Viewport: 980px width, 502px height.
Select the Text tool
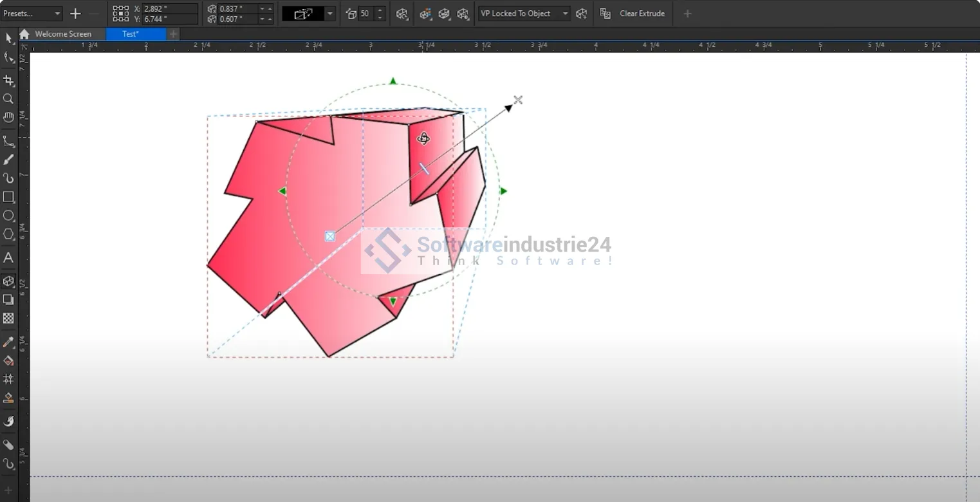(x=8, y=257)
